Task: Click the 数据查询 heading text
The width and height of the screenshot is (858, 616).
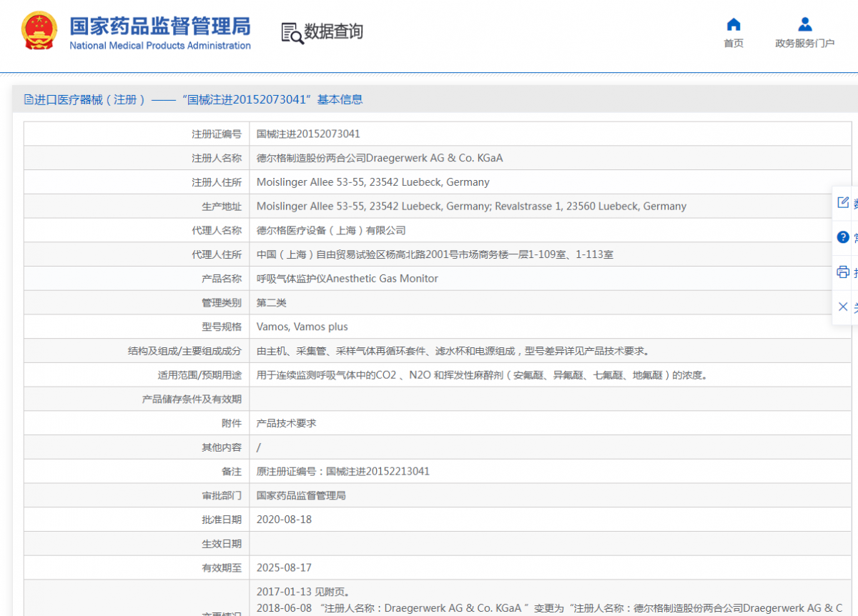Action: [333, 32]
